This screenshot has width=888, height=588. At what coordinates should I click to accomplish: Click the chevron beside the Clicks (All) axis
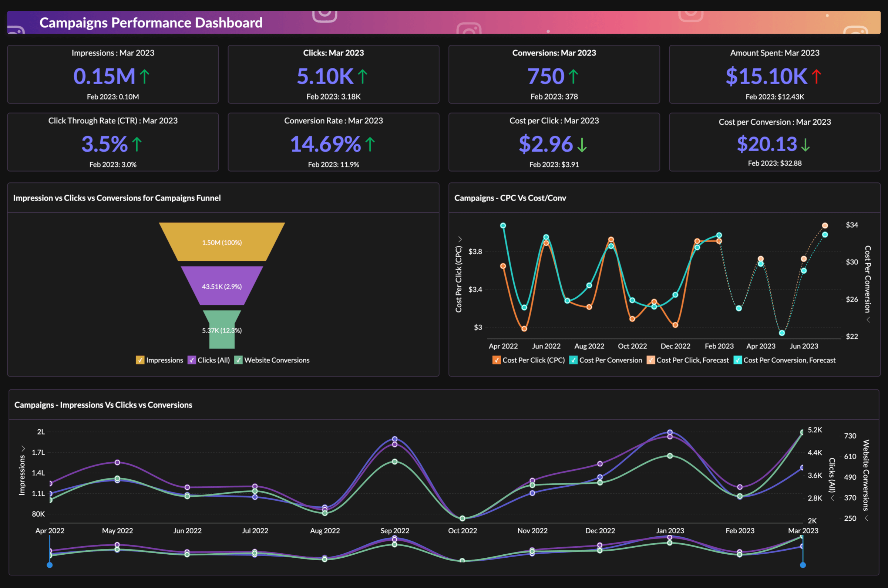[x=832, y=498]
